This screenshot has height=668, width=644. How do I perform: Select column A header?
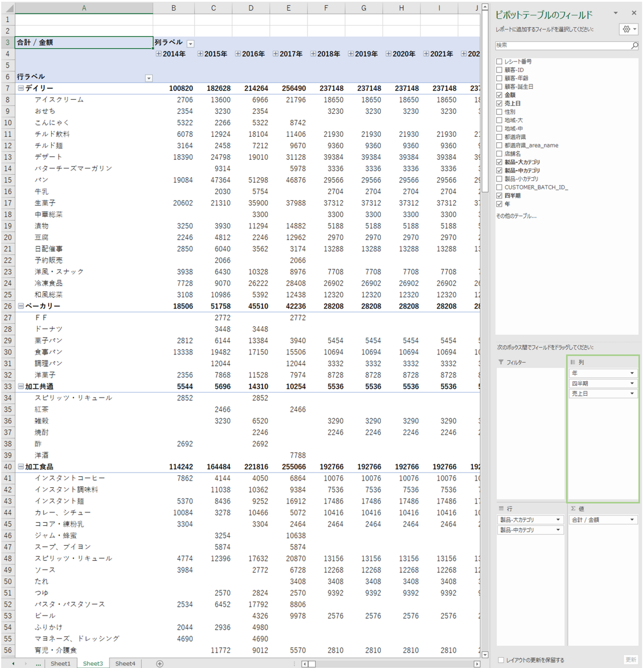pos(84,8)
